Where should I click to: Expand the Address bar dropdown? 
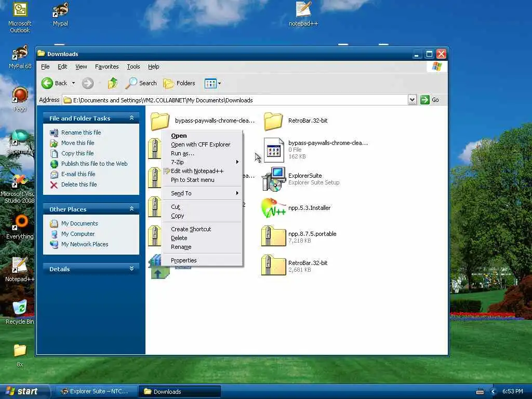pos(412,100)
